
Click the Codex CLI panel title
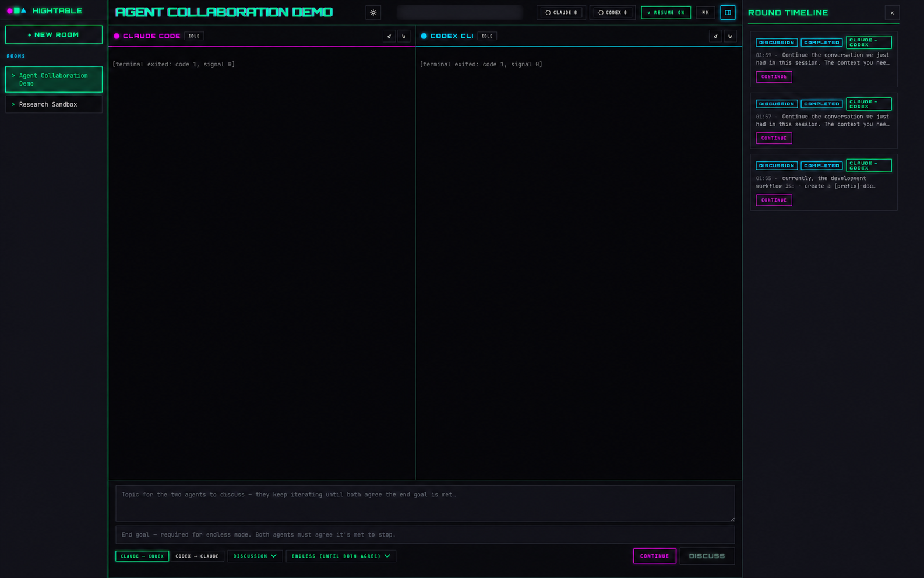coord(452,36)
